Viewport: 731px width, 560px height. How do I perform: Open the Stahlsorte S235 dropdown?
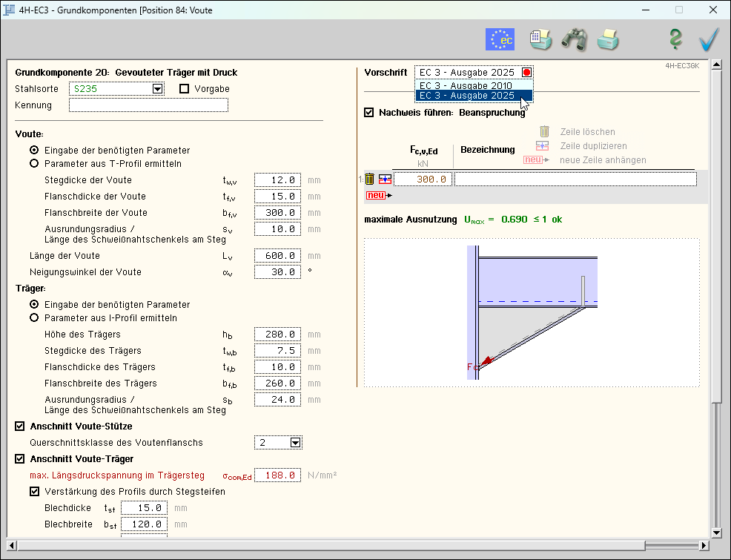(157, 89)
